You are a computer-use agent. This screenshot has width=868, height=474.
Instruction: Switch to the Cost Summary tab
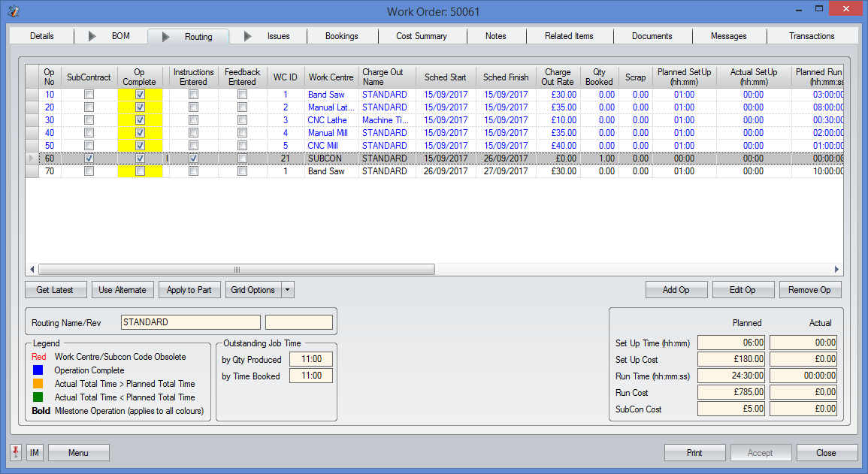pos(422,36)
